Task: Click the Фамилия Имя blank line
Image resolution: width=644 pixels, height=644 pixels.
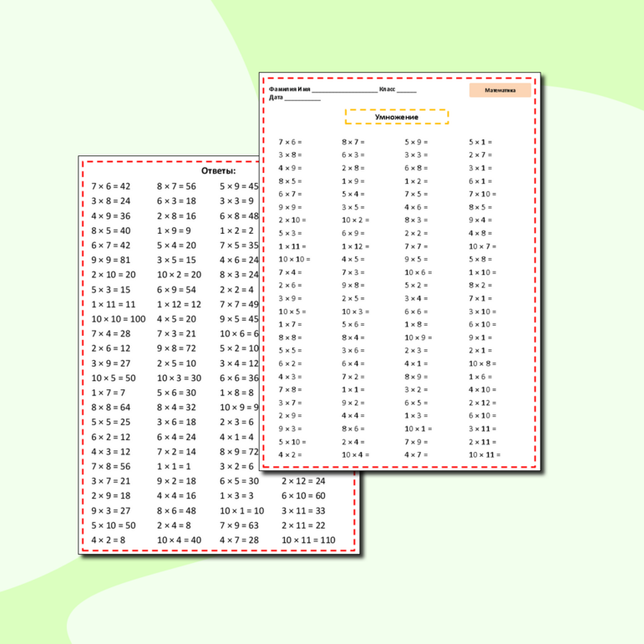Action: (344, 89)
